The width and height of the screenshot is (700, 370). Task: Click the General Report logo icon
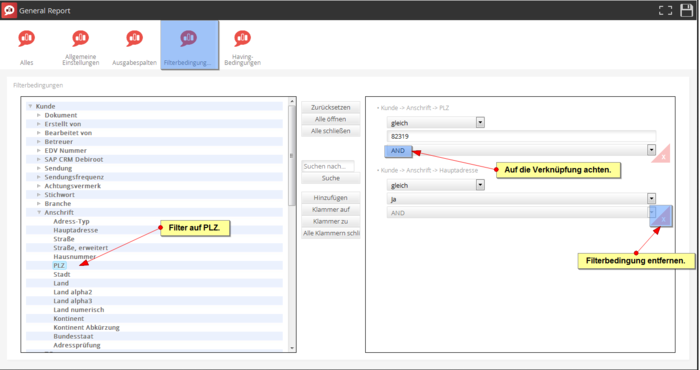coord(9,10)
